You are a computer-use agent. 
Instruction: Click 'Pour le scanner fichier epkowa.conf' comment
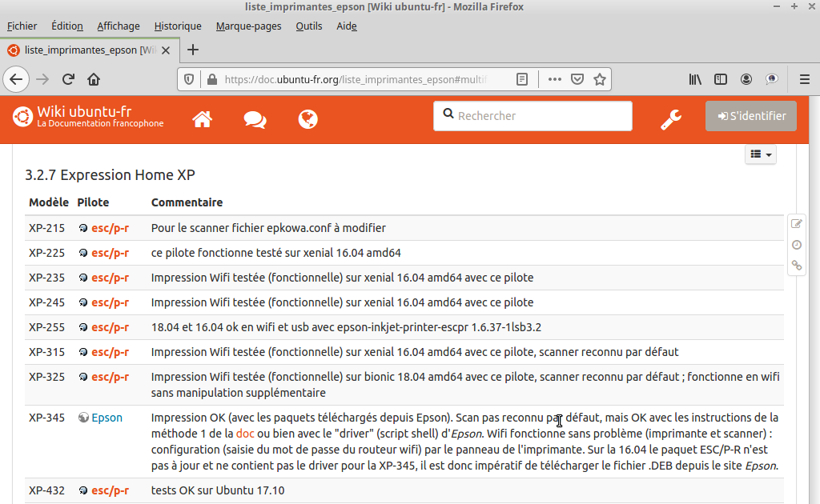pyautogui.click(x=268, y=228)
